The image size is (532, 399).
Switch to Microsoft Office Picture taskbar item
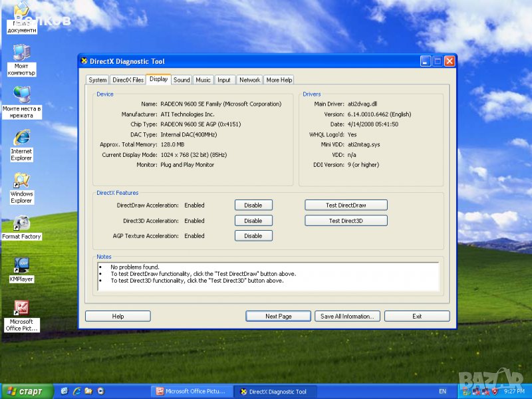pyautogui.click(x=192, y=392)
